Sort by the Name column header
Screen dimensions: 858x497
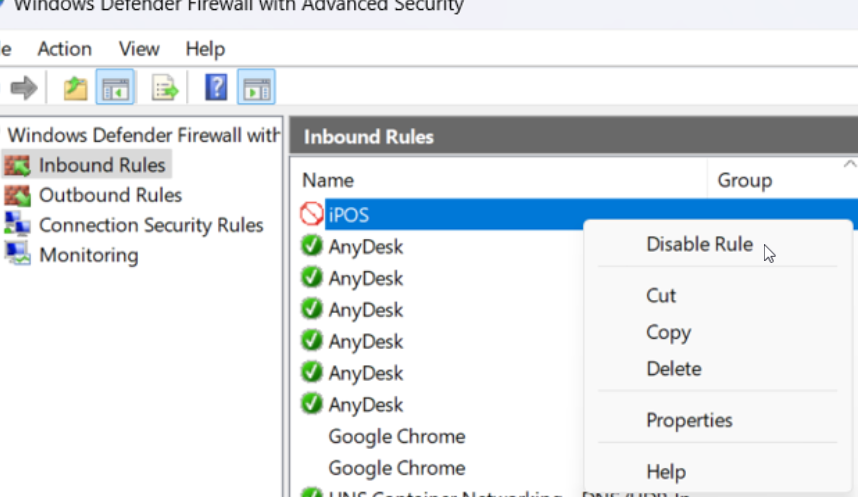click(x=328, y=180)
